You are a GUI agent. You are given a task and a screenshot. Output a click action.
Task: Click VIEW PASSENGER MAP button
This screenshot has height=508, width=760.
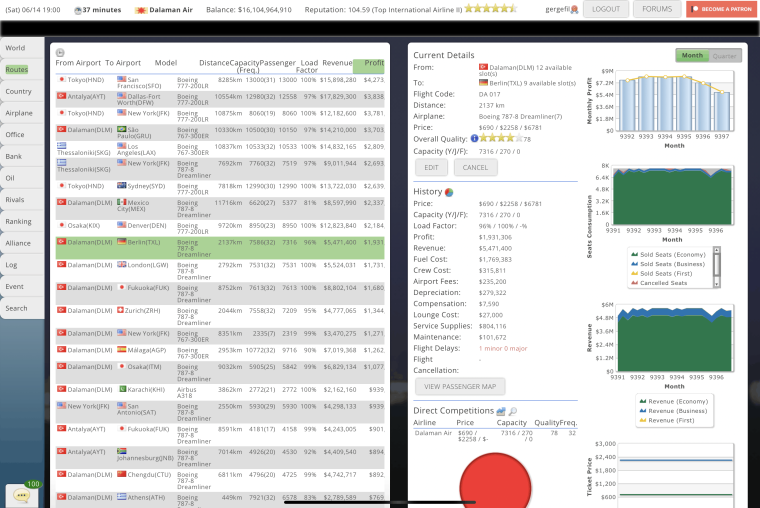click(x=460, y=387)
